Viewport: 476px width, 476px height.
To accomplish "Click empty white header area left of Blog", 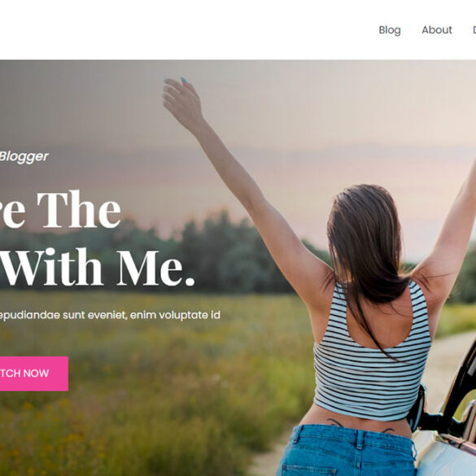I will (x=182, y=30).
